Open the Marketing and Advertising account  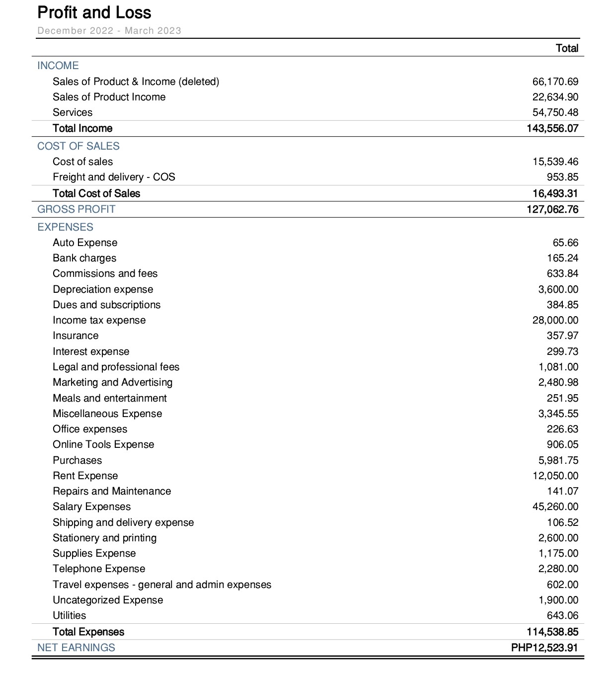[113, 382]
